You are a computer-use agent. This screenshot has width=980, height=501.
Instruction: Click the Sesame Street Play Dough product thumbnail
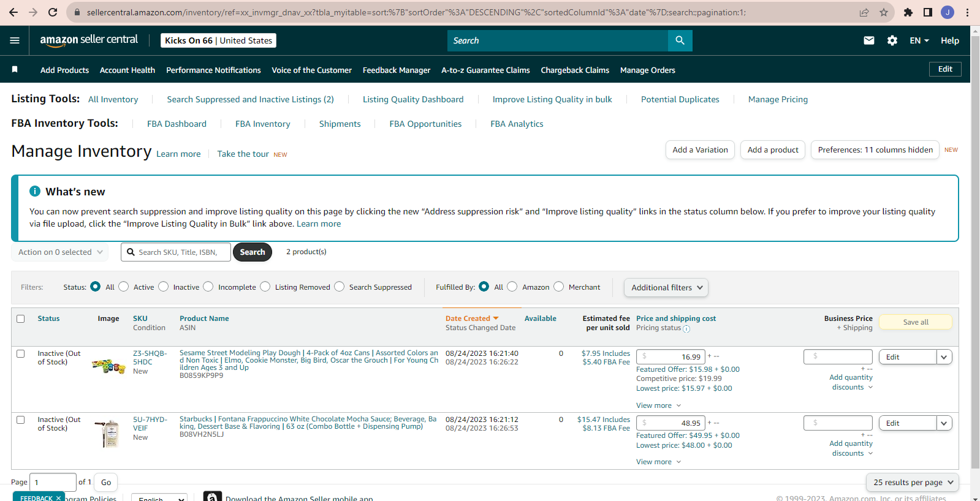coord(108,366)
